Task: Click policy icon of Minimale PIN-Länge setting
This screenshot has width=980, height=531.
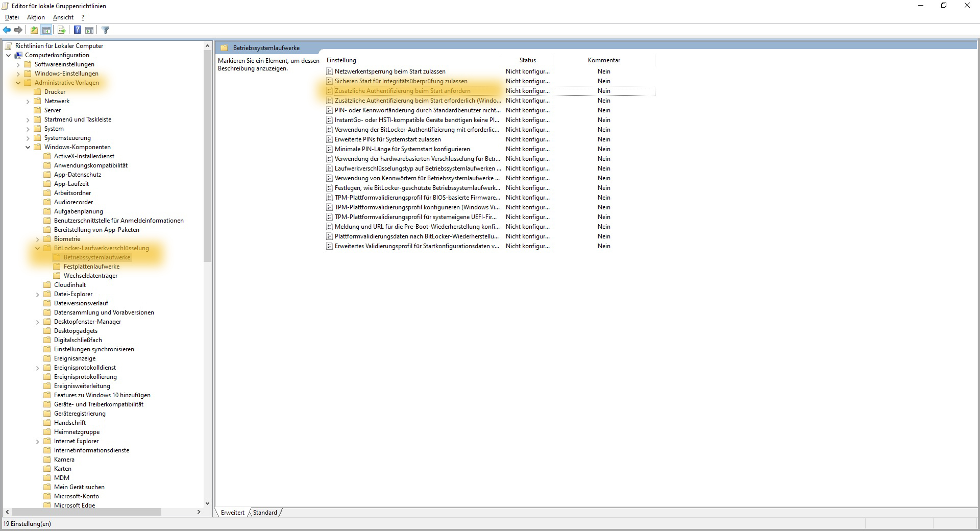Action: pos(330,149)
